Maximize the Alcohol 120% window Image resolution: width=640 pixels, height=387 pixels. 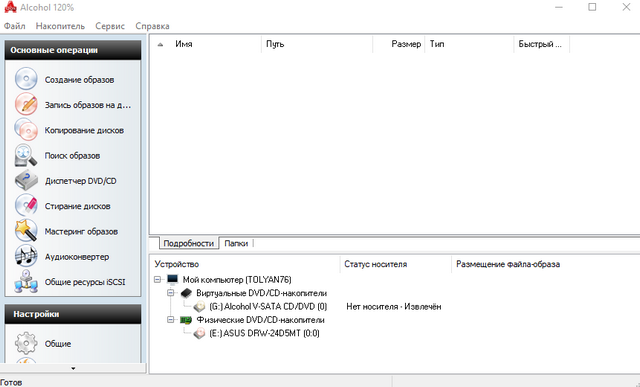point(592,7)
